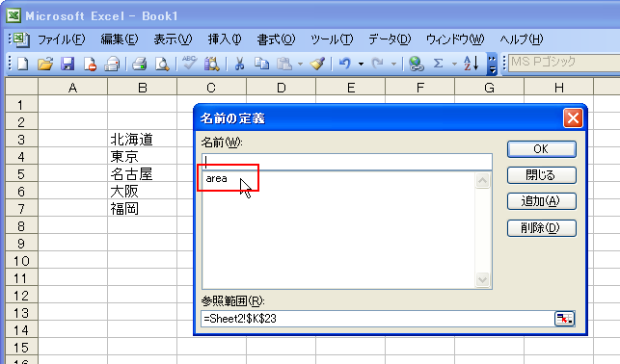Select the 'area' entry in name list
The height and width of the screenshot is (364, 620).
click(x=216, y=178)
